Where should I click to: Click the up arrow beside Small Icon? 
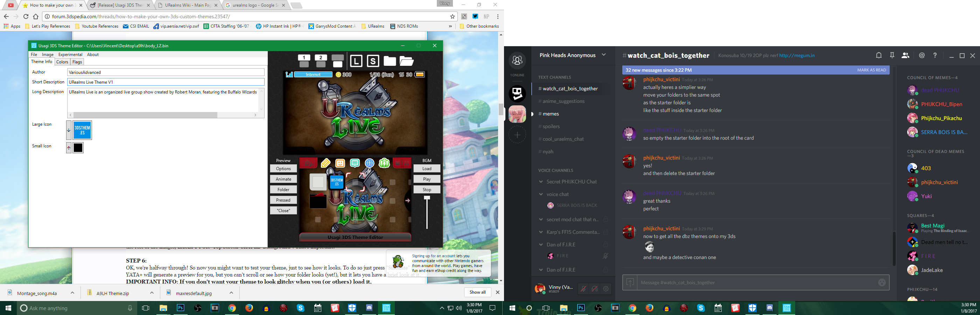(69, 148)
